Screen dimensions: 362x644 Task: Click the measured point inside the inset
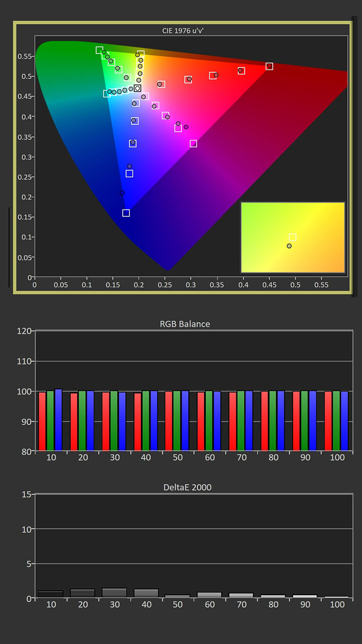coord(289,246)
